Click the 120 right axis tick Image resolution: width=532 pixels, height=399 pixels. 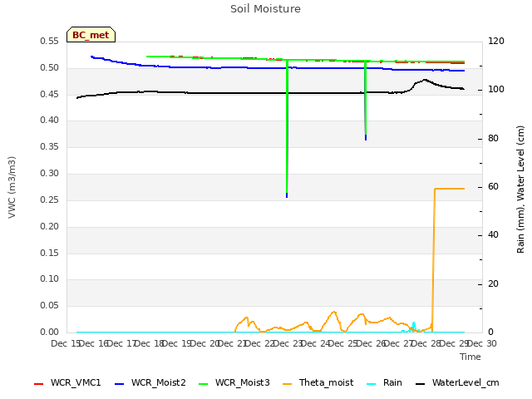click(496, 41)
